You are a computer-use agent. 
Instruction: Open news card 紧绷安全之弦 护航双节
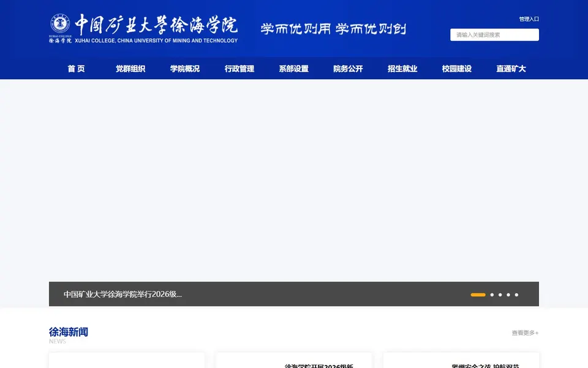(485, 366)
